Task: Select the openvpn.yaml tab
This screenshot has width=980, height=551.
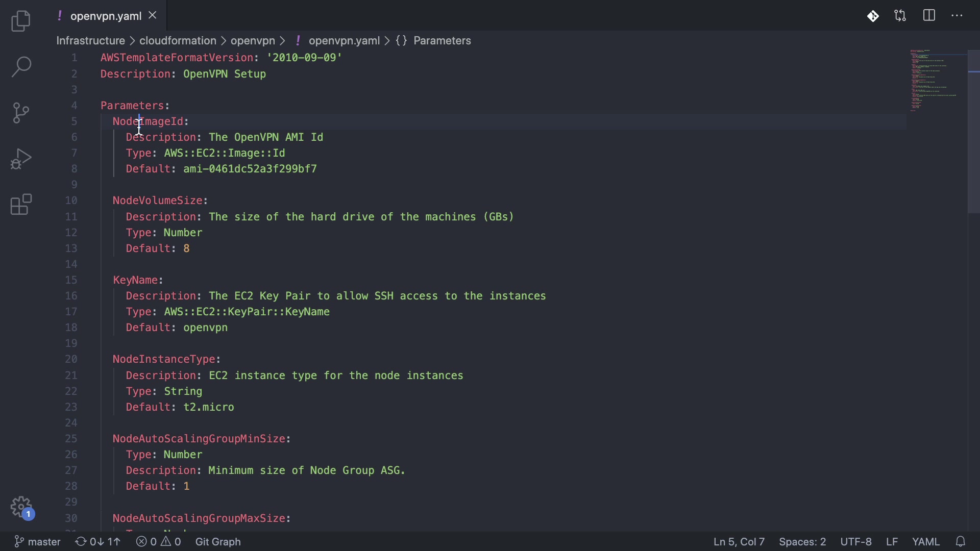Action: [105, 16]
